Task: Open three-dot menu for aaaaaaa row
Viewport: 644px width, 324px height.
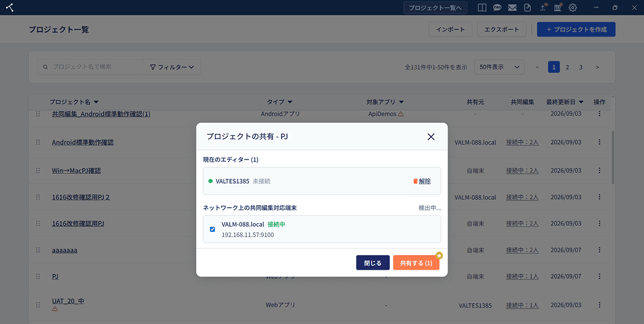Action: click(599, 250)
